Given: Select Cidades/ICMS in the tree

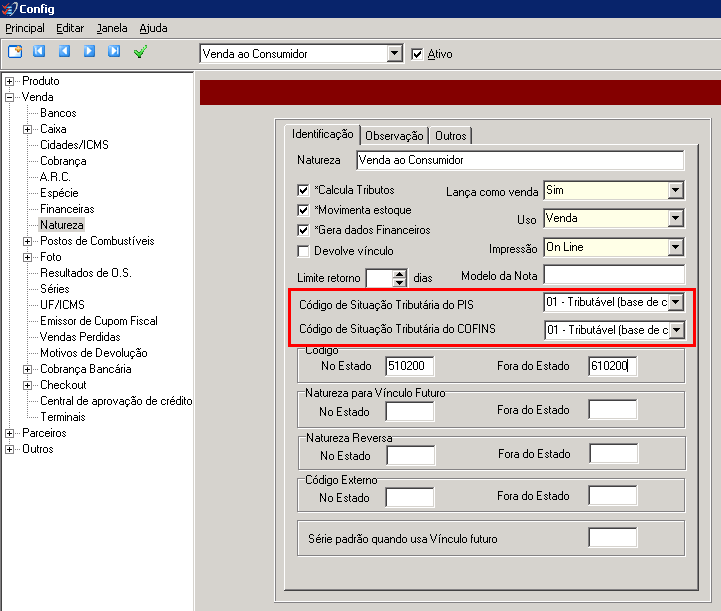Looking at the screenshot, I should [74, 145].
